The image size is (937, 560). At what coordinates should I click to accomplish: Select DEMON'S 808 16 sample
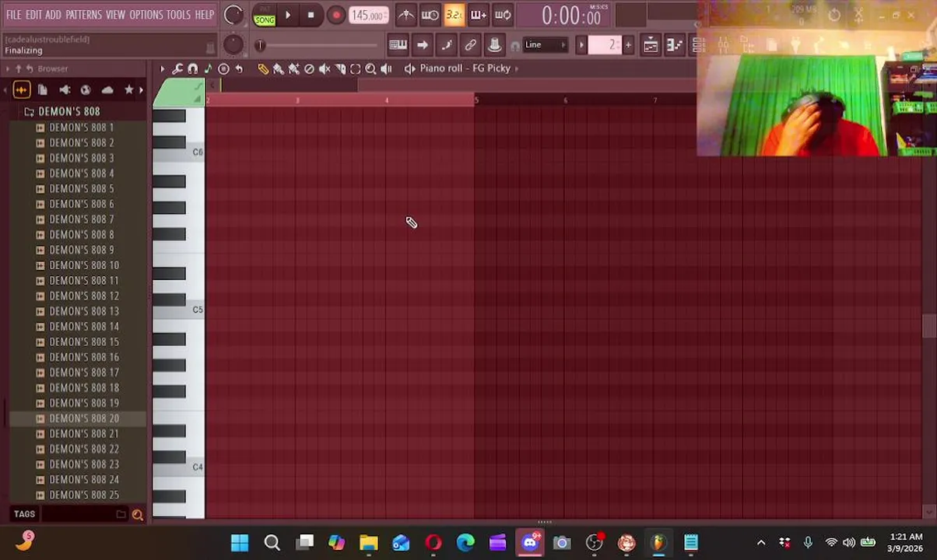[x=84, y=357]
